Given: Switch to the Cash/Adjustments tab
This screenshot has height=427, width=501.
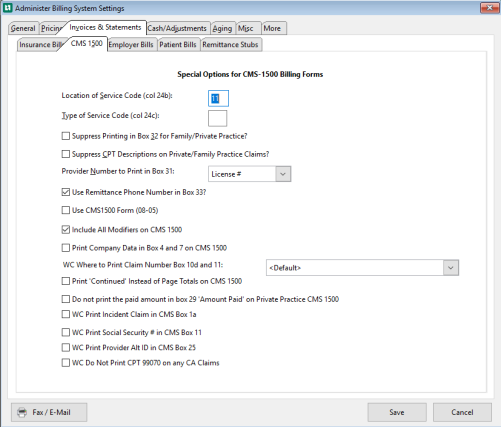Looking at the screenshot, I should (x=177, y=28).
